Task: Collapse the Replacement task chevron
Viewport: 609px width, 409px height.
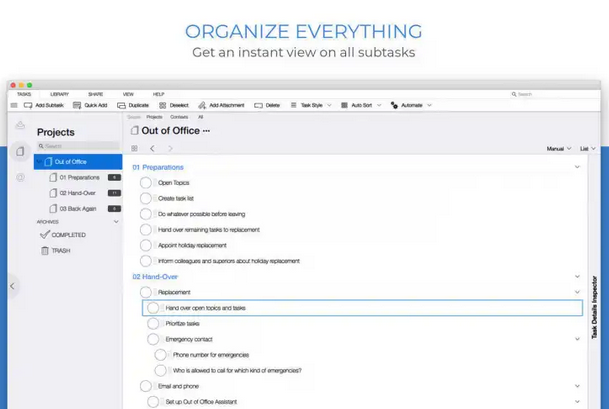Action: pyautogui.click(x=577, y=292)
